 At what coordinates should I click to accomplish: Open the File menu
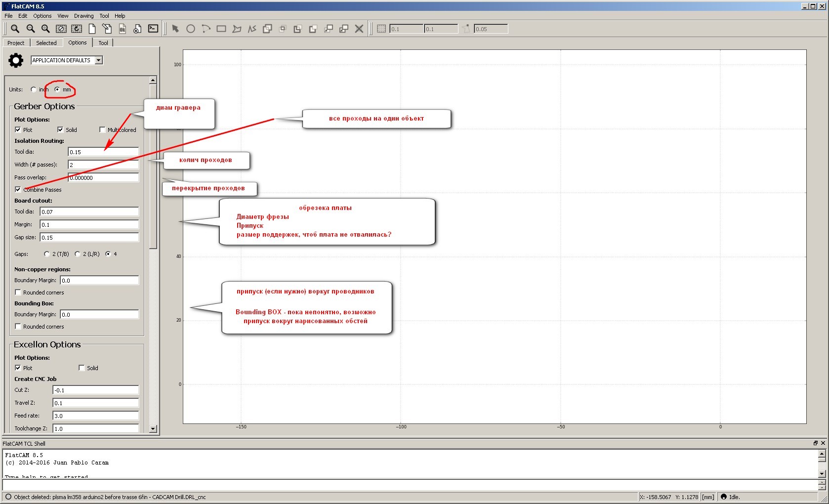tap(8, 16)
